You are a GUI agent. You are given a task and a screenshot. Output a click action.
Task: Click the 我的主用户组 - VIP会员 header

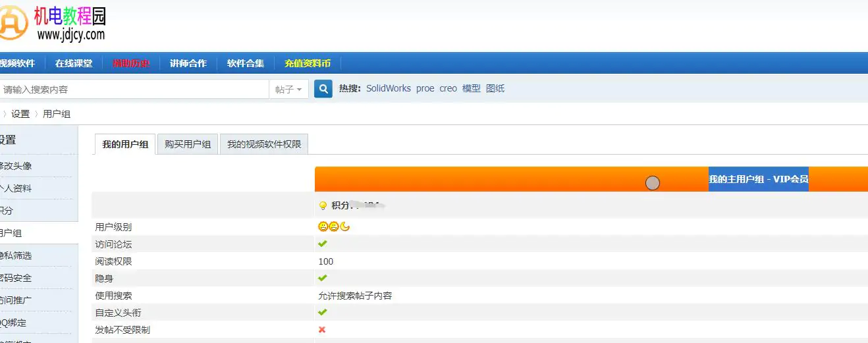click(759, 179)
